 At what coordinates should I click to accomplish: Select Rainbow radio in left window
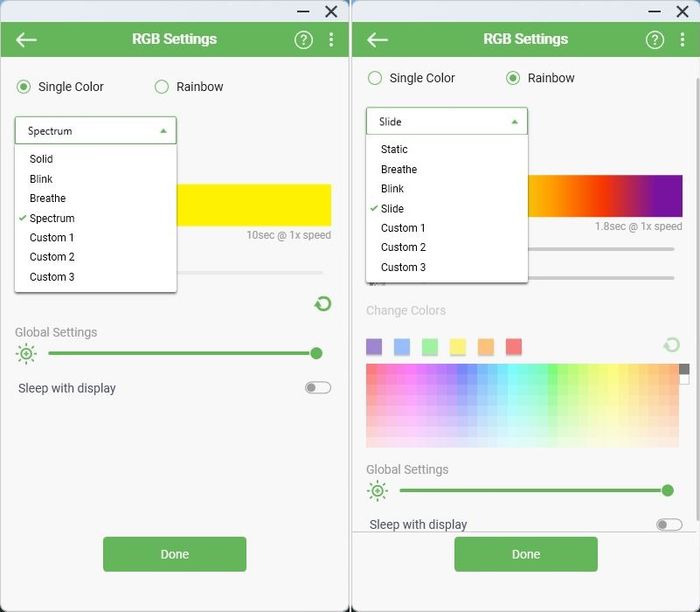click(162, 87)
